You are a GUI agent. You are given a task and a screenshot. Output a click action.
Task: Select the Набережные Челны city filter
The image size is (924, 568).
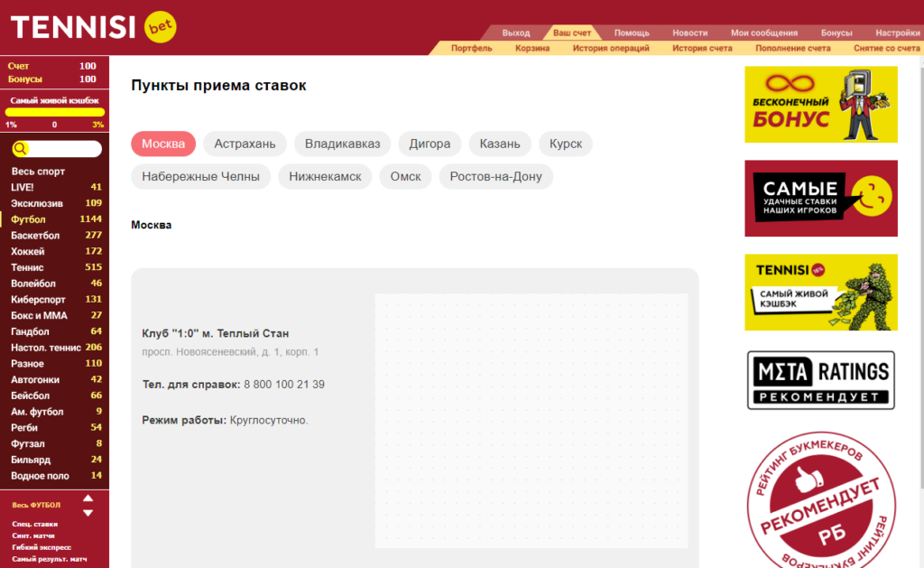pyautogui.click(x=200, y=177)
